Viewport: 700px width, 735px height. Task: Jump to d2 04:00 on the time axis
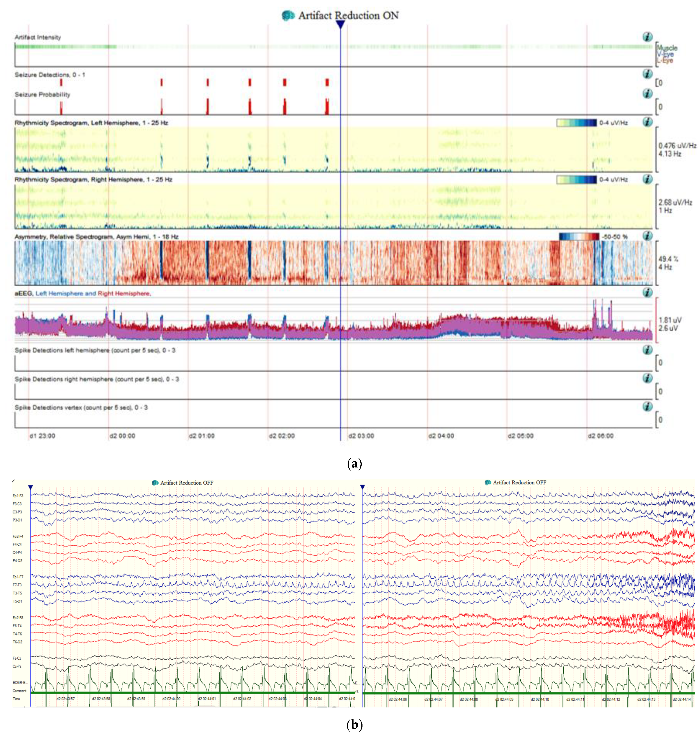tap(441, 436)
